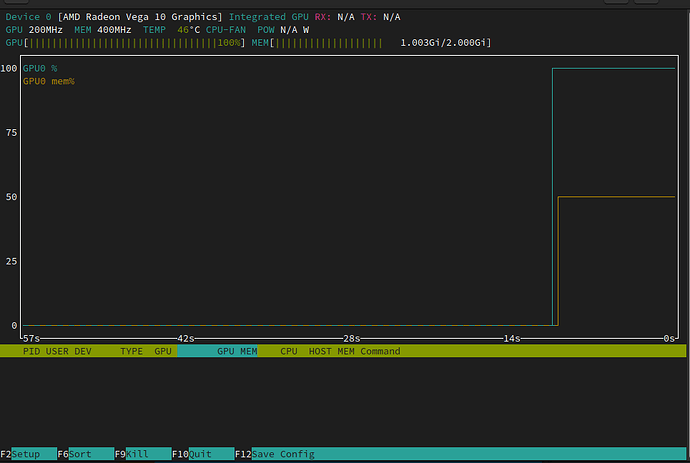The image size is (690, 463).
Task: Select the Command column header
Action: (x=380, y=351)
